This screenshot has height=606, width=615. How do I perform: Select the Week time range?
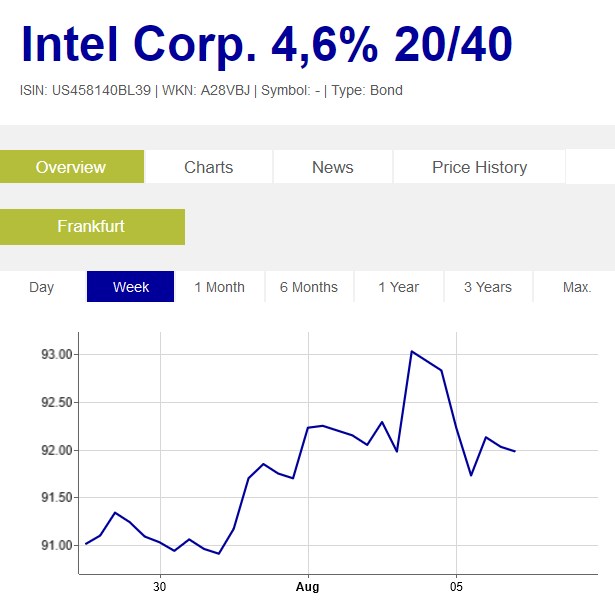131,287
